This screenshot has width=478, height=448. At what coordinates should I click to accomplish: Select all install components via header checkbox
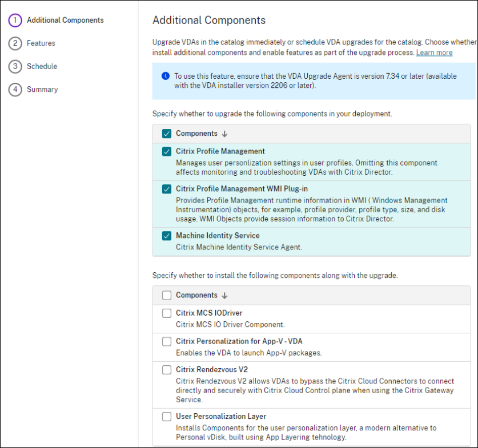167,296
